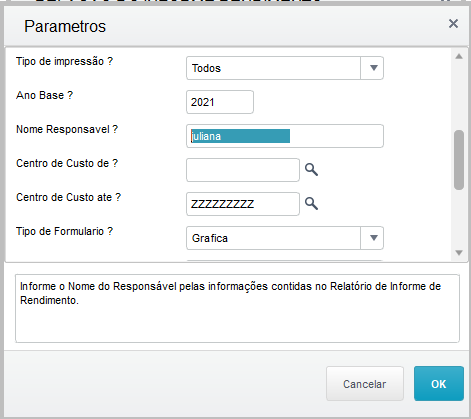Screen dimensions: 471x419
Task: Close the Parametros dialog
Action: pyautogui.click(x=453, y=24)
